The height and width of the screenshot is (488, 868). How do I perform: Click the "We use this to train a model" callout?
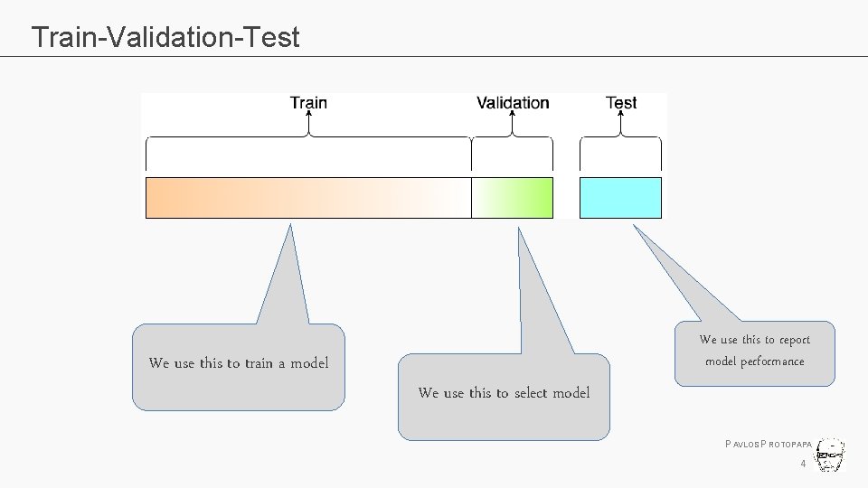[239, 365]
